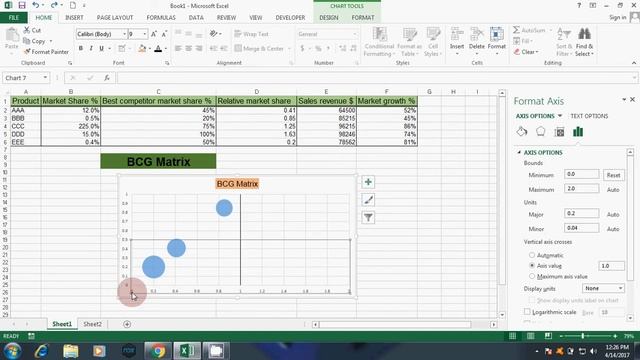The image size is (640, 360).
Task: Select the Fill & Line paint bucket icon
Action: (522, 131)
